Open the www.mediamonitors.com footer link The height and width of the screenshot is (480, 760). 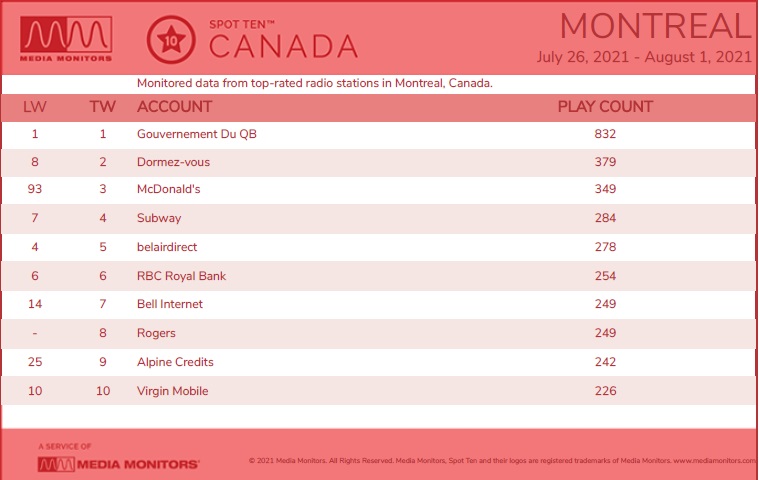point(714,461)
